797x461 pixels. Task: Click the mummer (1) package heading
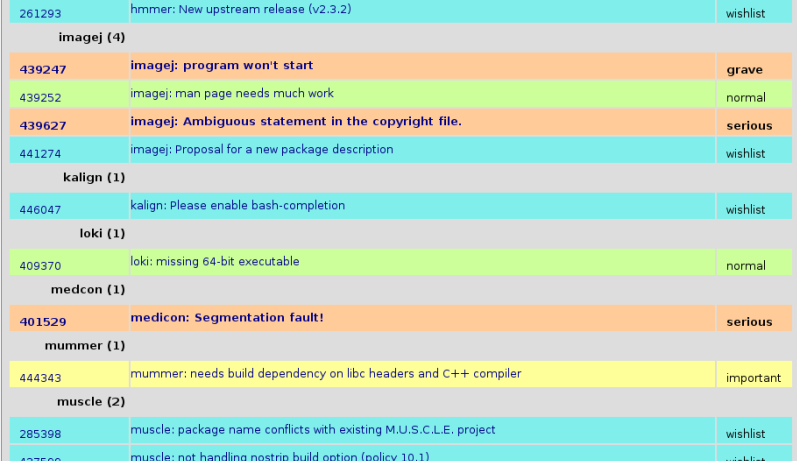[85, 346]
